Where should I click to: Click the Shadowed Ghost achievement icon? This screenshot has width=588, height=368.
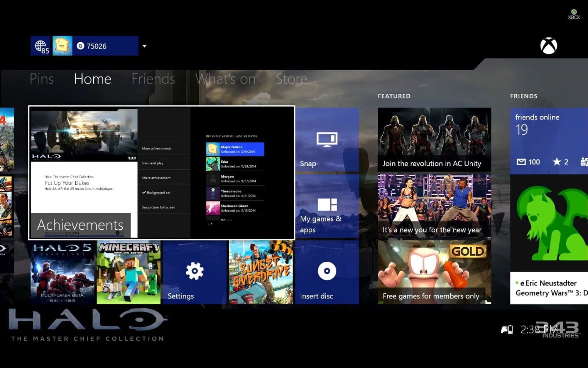pos(213,208)
